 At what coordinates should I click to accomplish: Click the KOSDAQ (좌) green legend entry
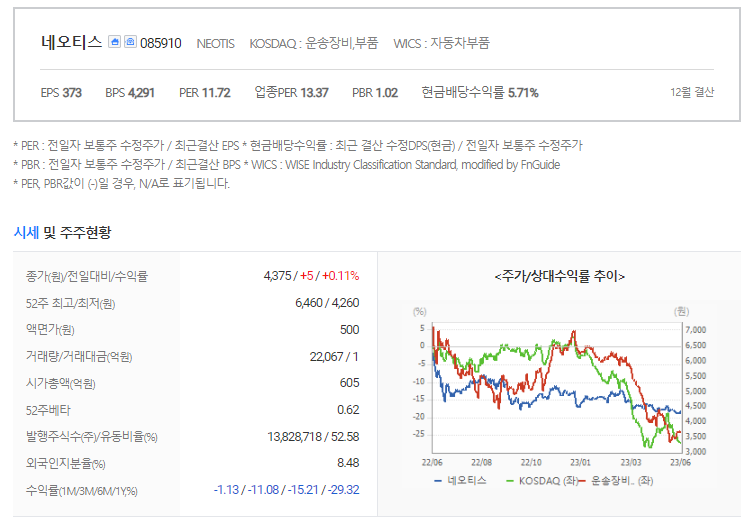pos(542,480)
